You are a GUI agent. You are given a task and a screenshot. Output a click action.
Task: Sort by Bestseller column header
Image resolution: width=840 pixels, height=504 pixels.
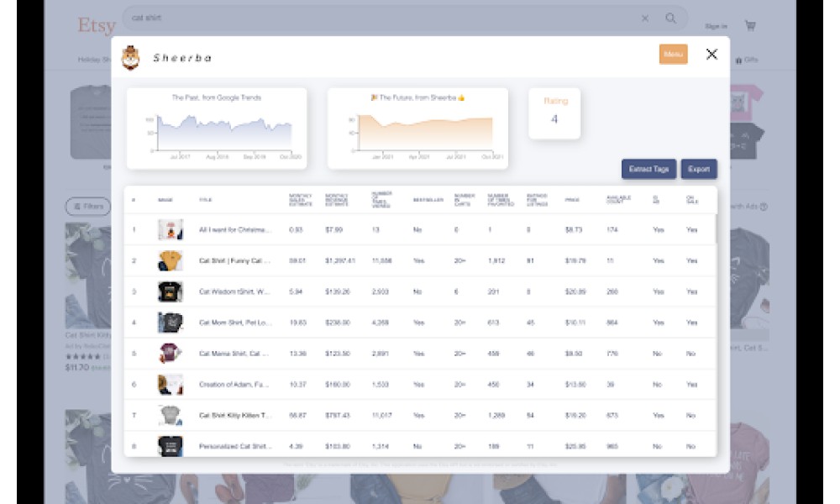(x=428, y=200)
